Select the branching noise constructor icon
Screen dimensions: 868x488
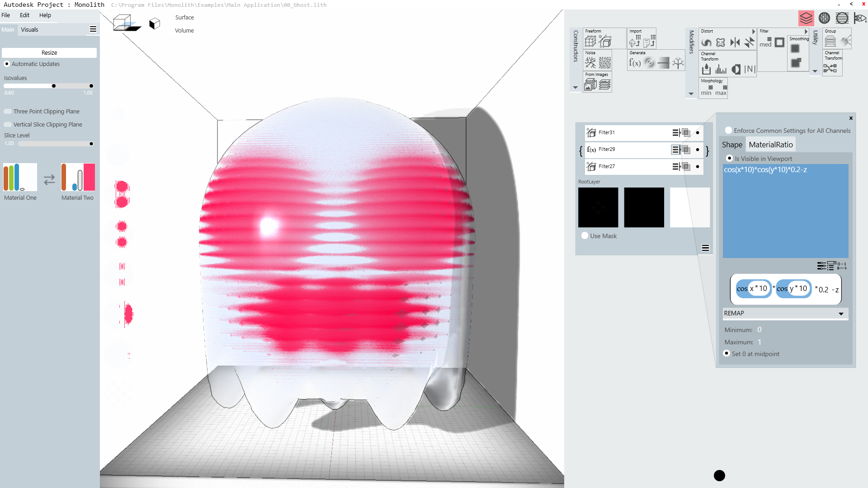click(590, 63)
